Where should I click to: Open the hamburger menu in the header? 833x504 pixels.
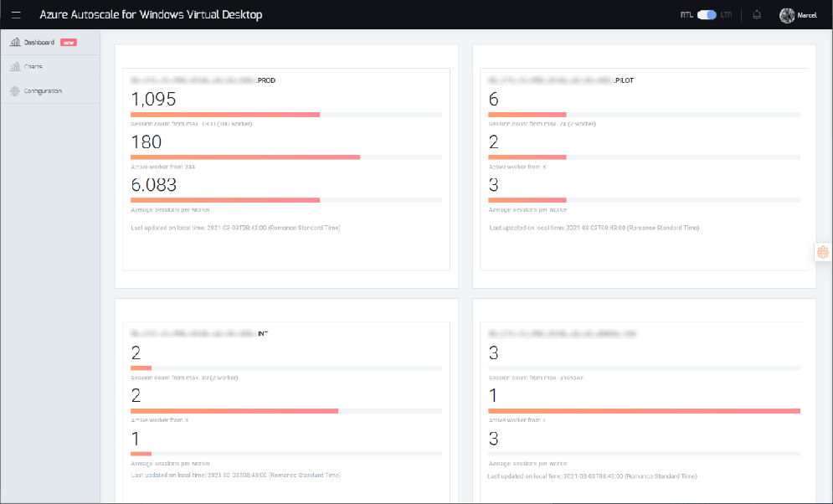(x=16, y=15)
